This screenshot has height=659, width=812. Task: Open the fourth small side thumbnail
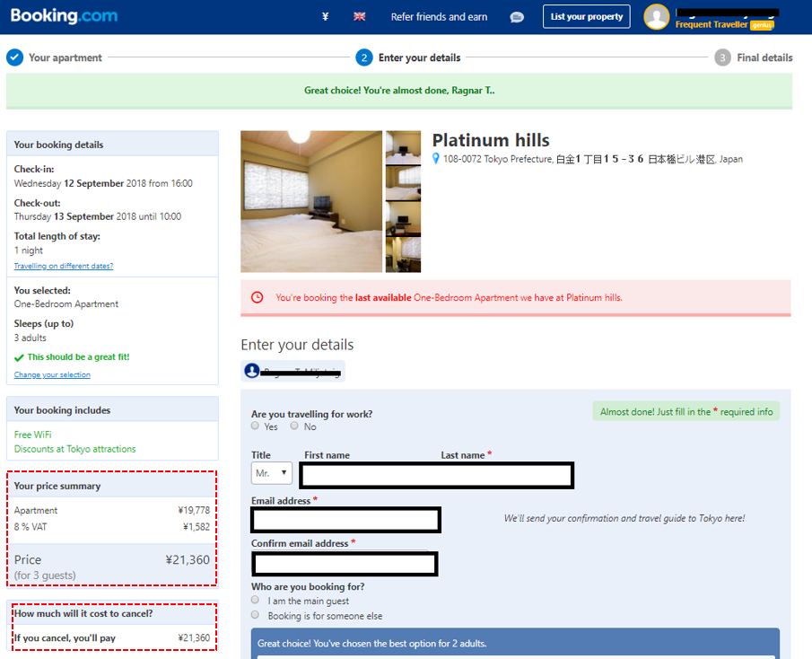pyautogui.click(x=404, y=254)
